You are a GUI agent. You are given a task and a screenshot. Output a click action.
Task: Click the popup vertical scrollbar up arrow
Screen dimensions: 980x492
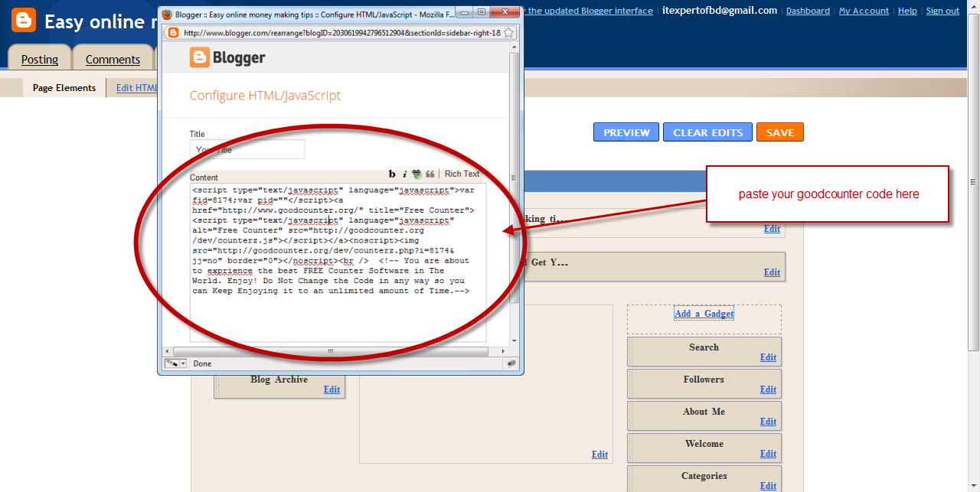coord(514,49)
